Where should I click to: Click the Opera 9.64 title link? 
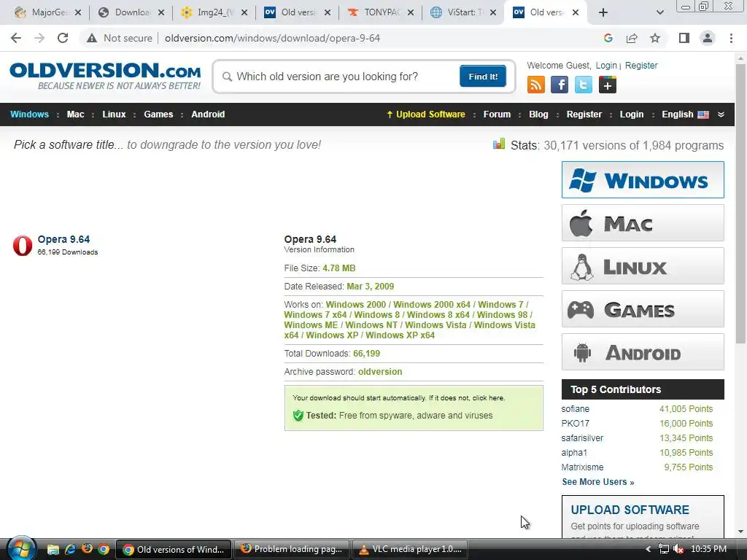pyautogui.click(x=63, y=239)
